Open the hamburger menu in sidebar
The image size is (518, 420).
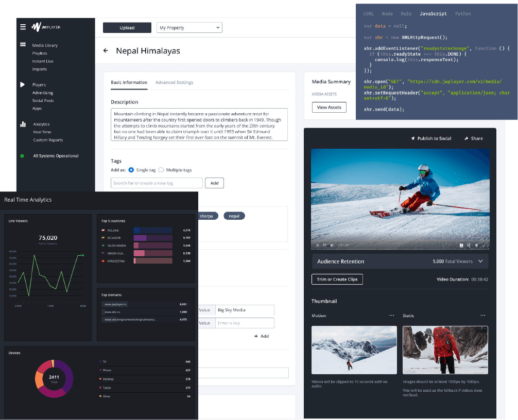pyautogui.click(x=23, y=27)
